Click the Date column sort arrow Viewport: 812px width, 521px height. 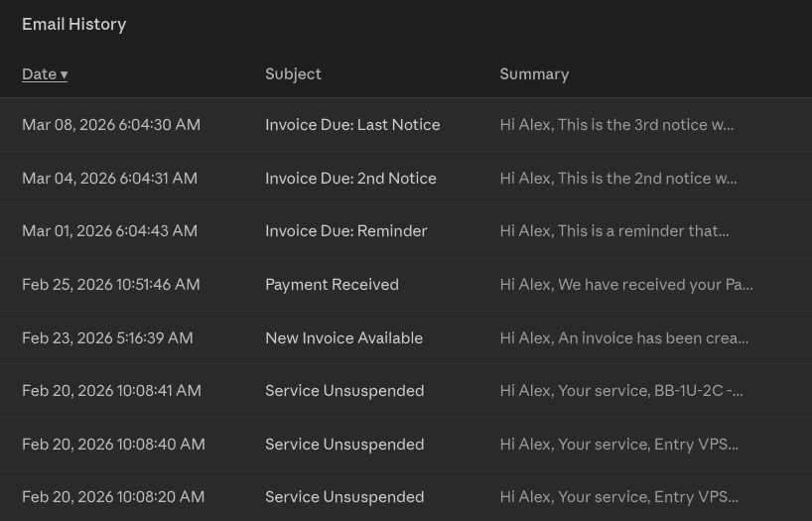64,75
